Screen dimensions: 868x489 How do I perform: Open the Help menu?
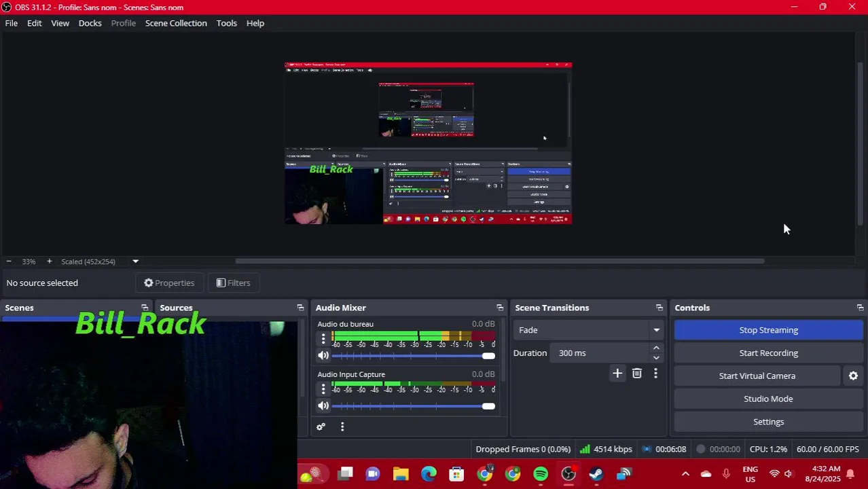255,23
